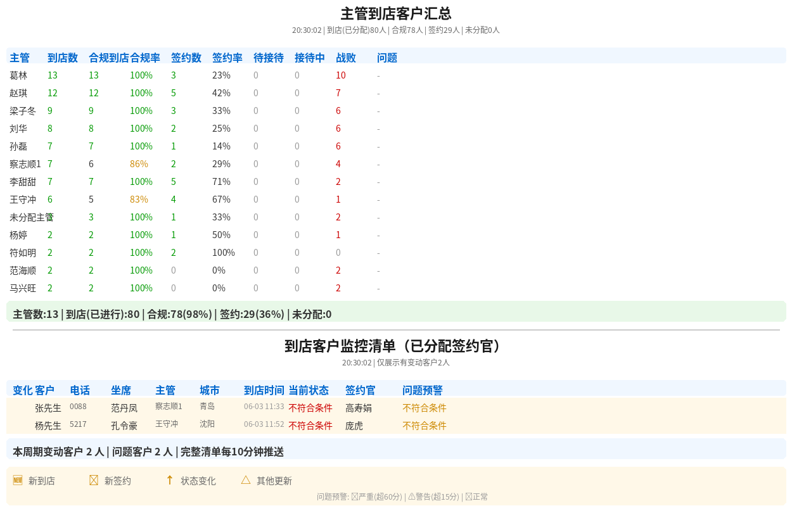Select customer 杨先生 in monitor list

(48, 426)
